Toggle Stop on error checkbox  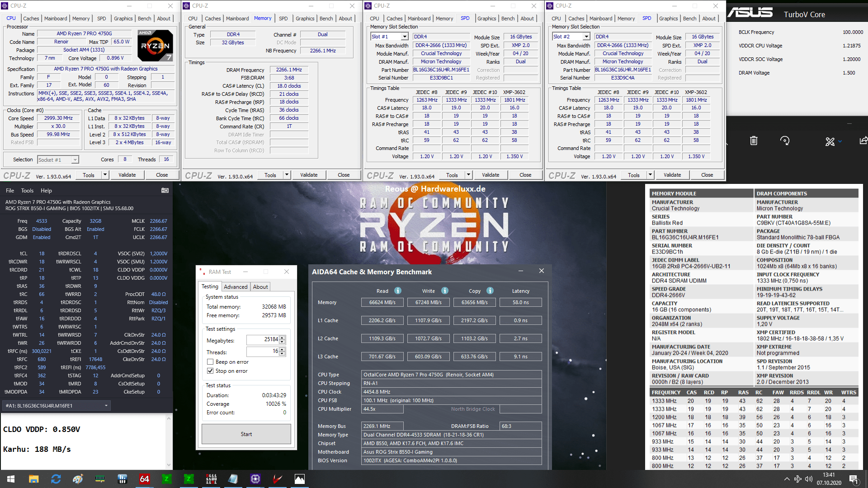pos(210,371)
